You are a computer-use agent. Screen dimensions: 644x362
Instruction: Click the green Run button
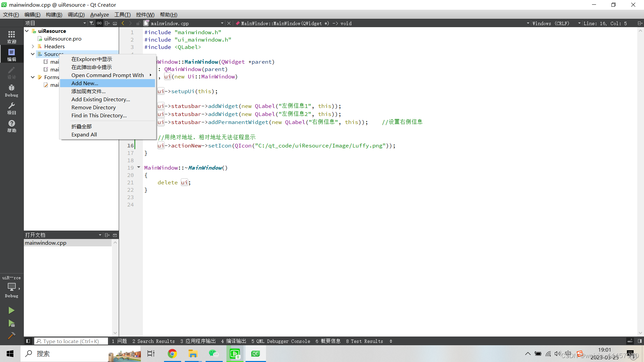[11, 310]
